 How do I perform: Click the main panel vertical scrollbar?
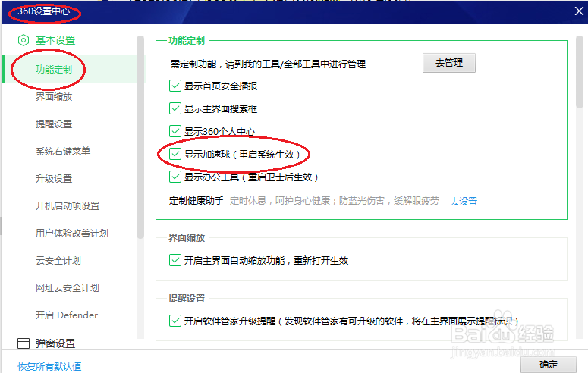click(x=580, y=72)
